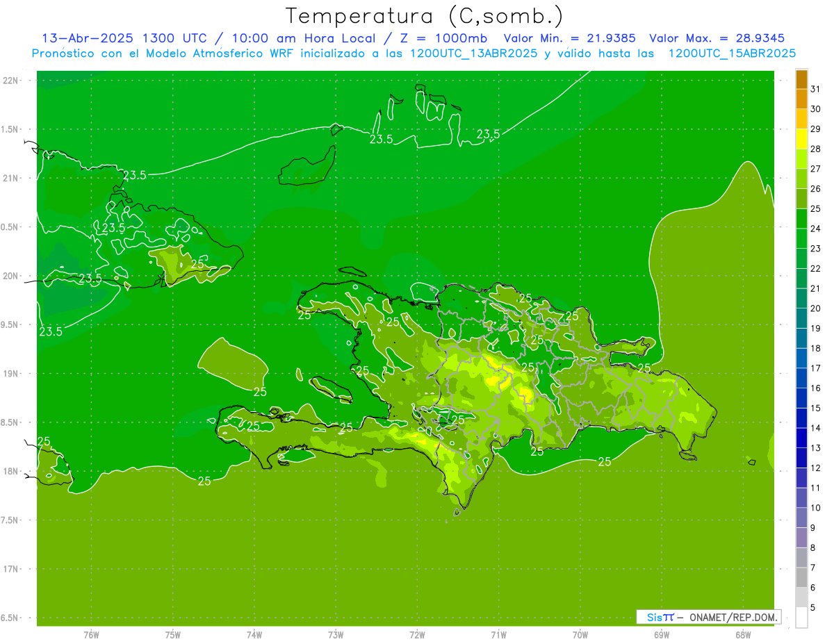The height and width of the screenshot is (644, 834).
Task: Click the '6.5N' latitude label
Action: click(10, 618)
